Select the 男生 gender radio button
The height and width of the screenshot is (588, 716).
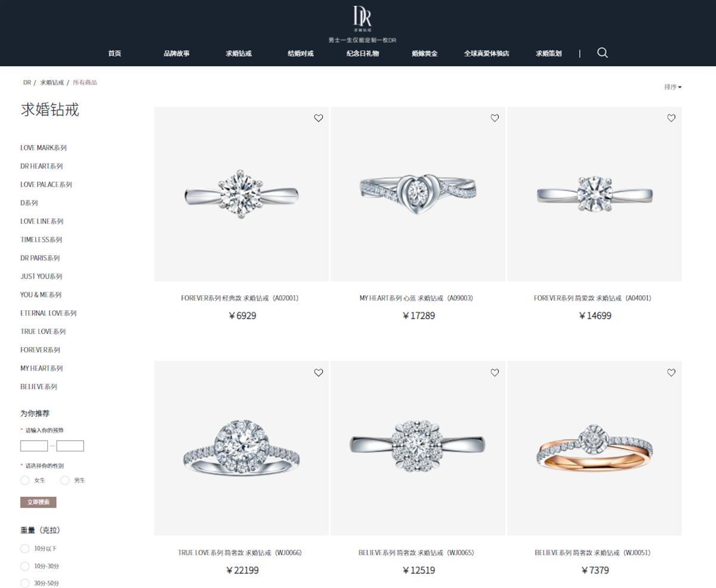pos(65,480)
